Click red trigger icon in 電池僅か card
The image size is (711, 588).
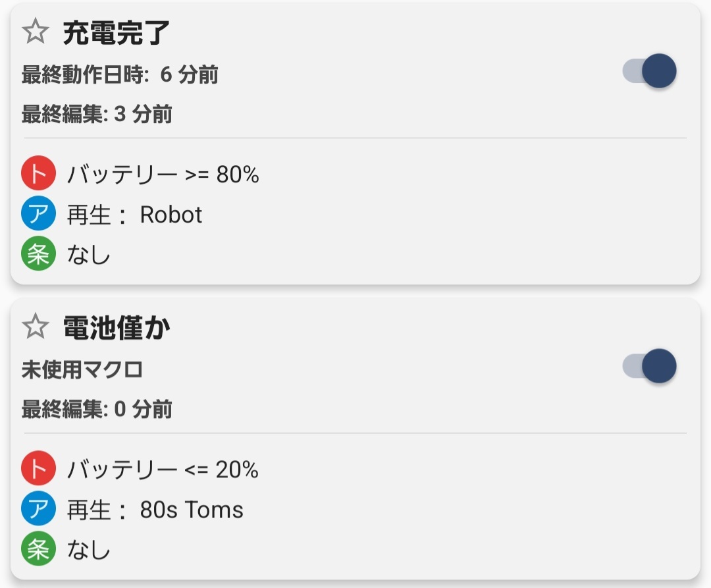click(38, 469)
